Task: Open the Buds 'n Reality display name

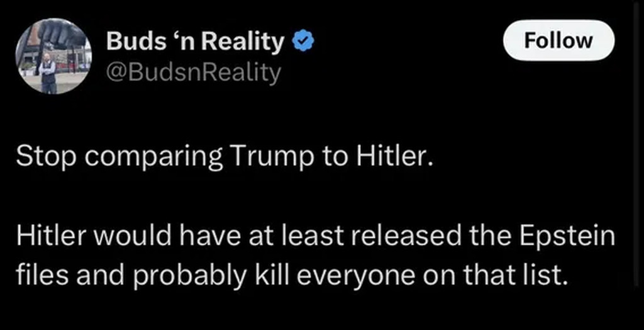Action: click(x=195, y=42)
